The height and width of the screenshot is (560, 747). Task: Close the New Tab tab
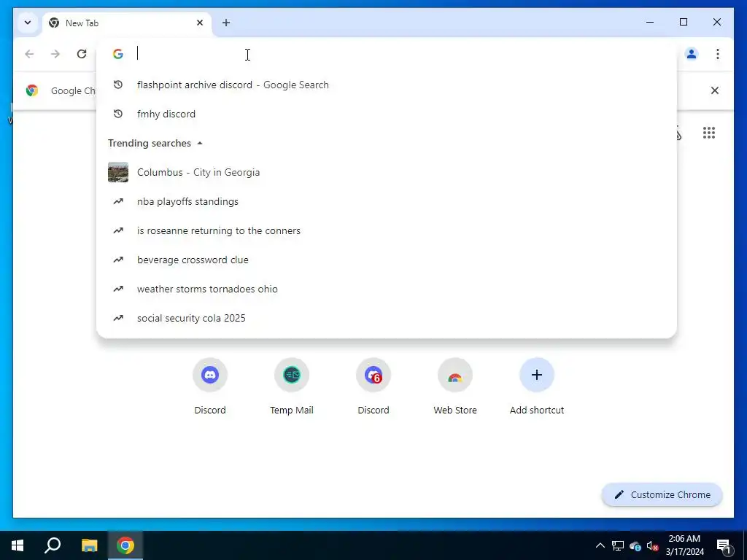(200, 23)
